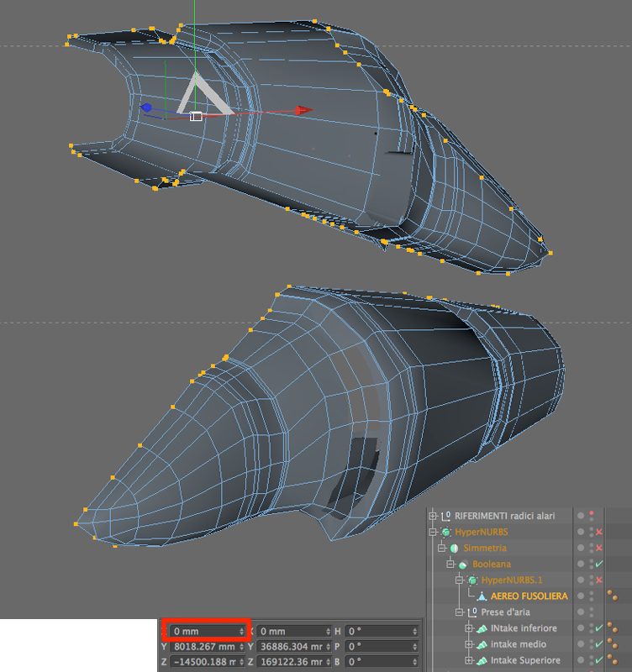Click the Prese d'aria null object icon
The image size is (632, 672).
472,612
